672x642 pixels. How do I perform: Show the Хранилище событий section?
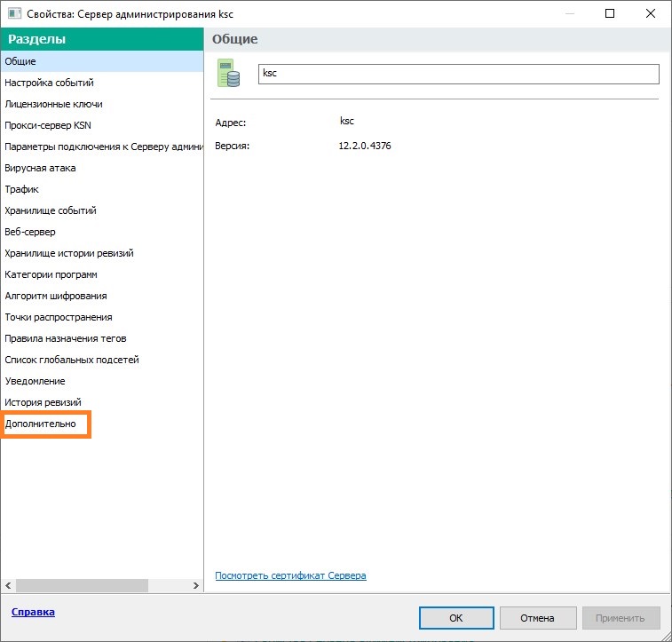tap(51, 210)
